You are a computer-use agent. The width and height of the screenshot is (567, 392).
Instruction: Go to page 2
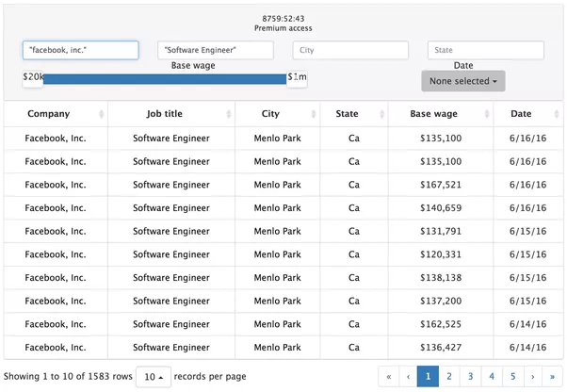click(x=449, y=376)
